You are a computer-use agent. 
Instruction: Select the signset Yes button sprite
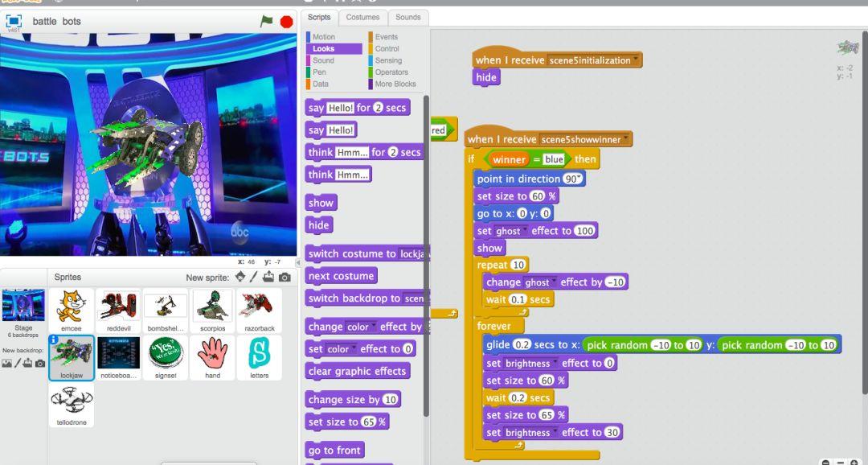tap(165, 357)
